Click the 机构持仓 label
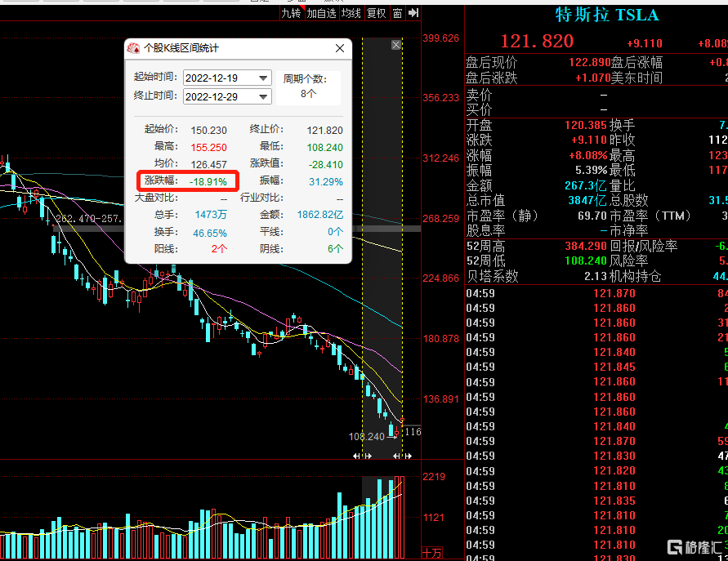The height and width of the screenshot is (561, 728). [x=635, y=277]
